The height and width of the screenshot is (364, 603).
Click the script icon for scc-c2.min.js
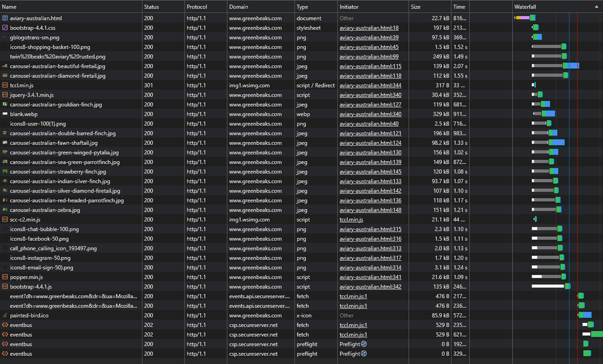click(x=5, y=220)
